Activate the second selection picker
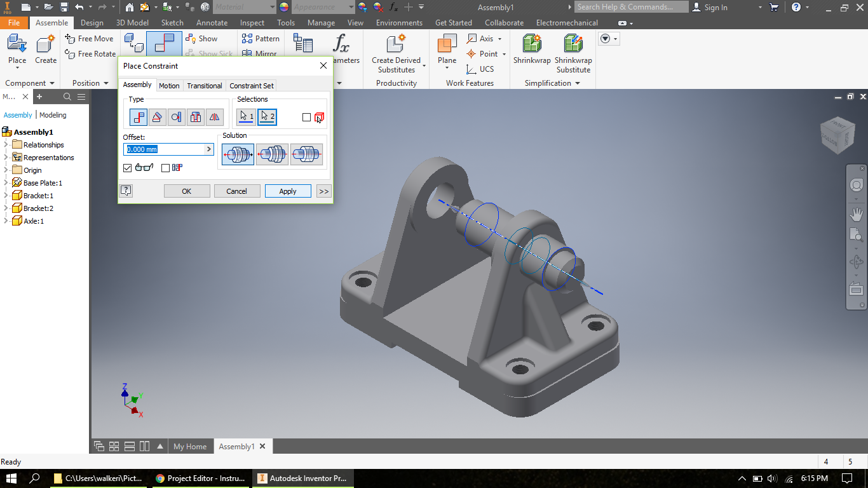This screenshot has width=868, height=488. (267, 117)
